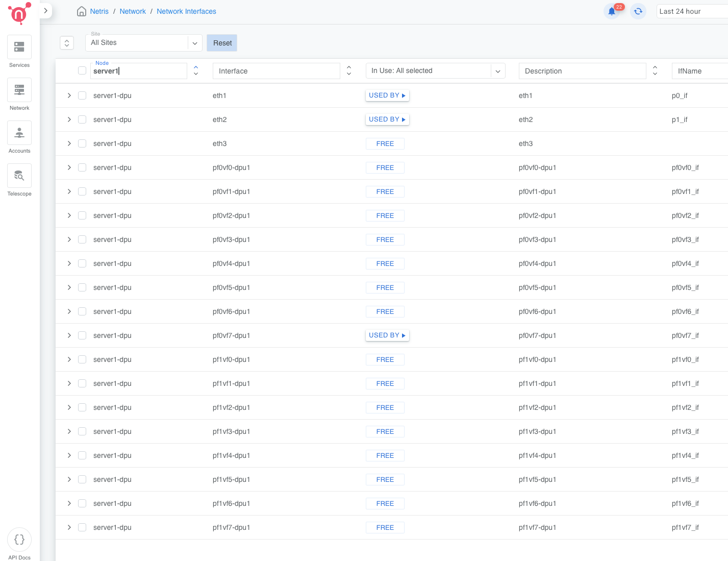This screenshot has height=561, width=728.
Task: Check the eth1 row checkbox
Action: pos(82,95)
